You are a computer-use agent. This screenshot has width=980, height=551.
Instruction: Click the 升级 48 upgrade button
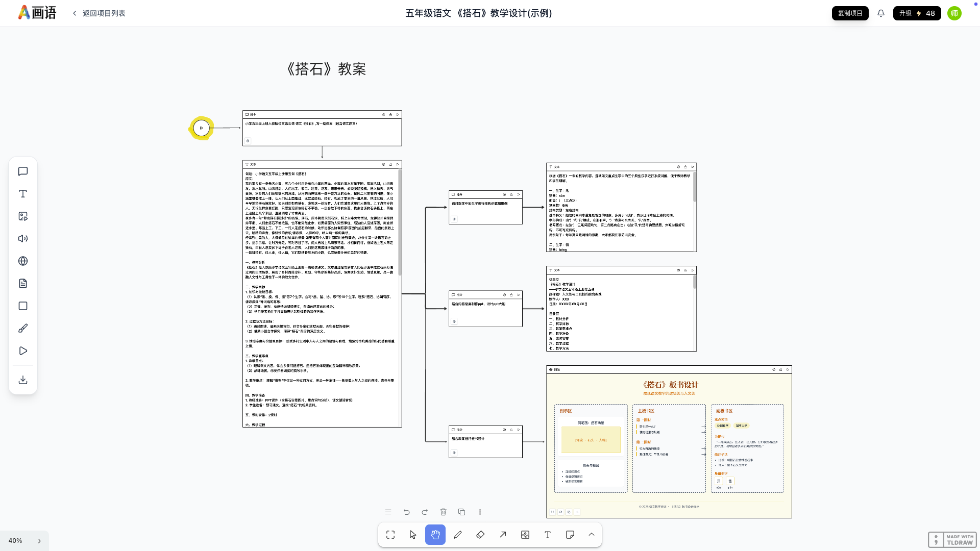coord(917,13)
